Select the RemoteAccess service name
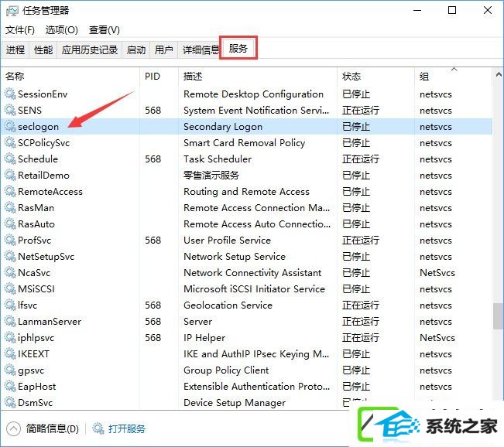The width and height of the screenshot is (504, 447). [x=50, y=191]
